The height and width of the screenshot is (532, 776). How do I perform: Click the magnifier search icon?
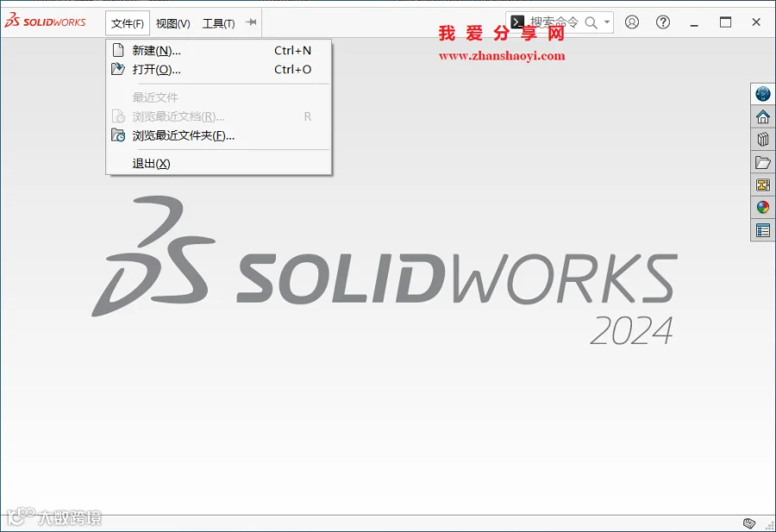[591, 22]
